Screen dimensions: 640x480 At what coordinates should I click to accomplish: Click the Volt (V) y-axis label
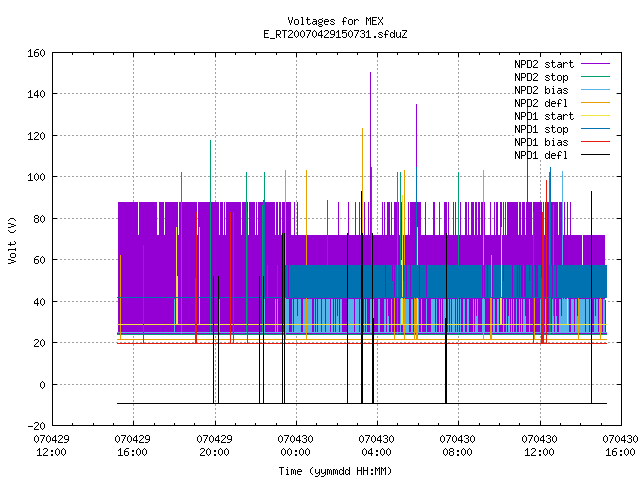(12, 240)
